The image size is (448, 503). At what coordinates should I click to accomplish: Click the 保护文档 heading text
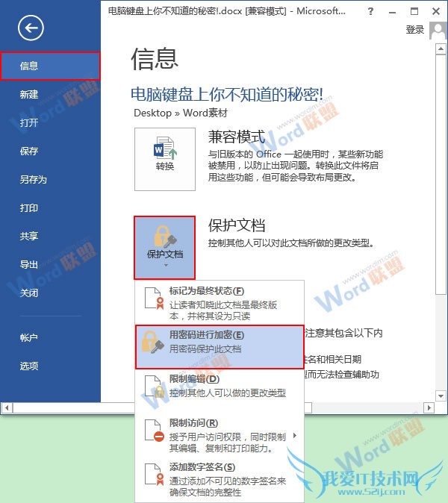[237, 225]
